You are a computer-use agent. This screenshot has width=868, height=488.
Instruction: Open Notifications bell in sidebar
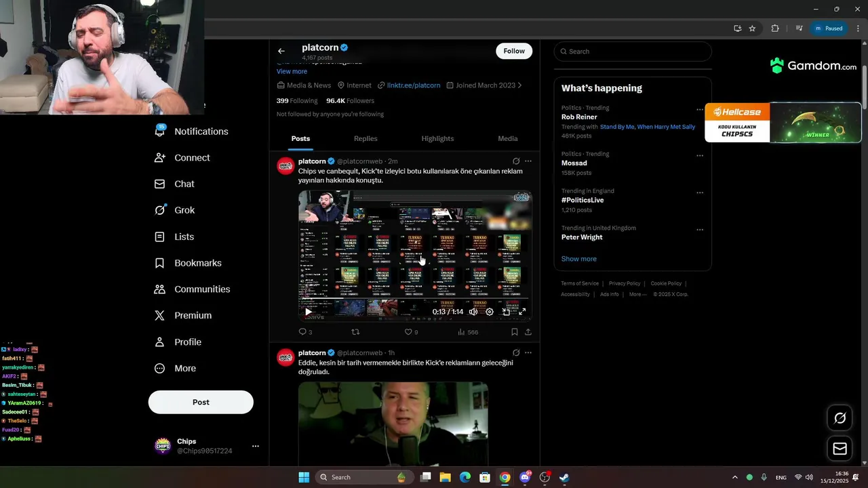[160, 131]
